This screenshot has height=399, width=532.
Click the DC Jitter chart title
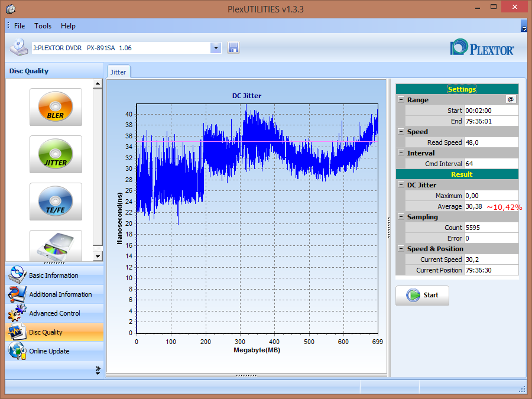point(246,96)
